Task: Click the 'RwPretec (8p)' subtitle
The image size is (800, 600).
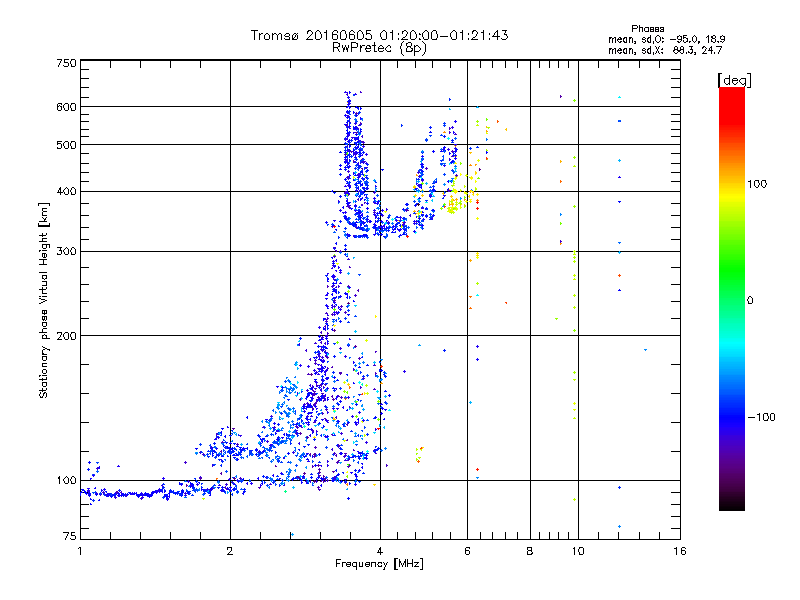Action: (379, 48)
